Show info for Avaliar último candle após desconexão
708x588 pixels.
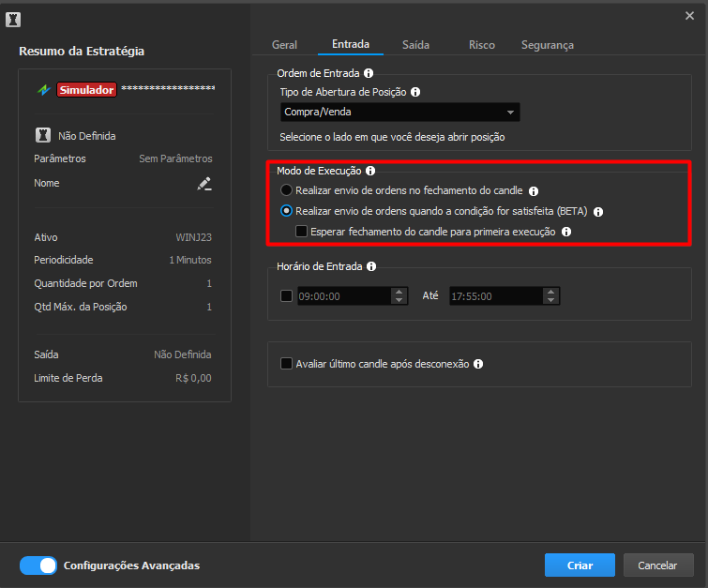pyautogui.click(x=478, y=364)
